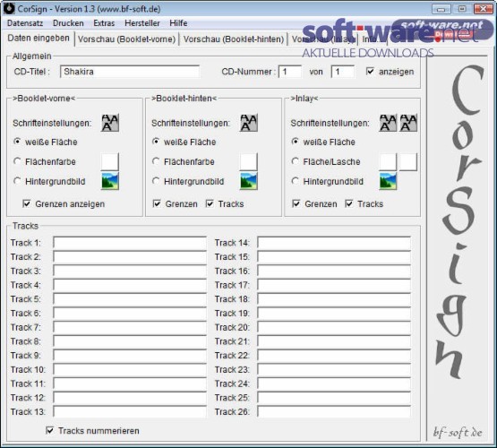Switch to Daten eingeben tab

[x=39, y=39]
